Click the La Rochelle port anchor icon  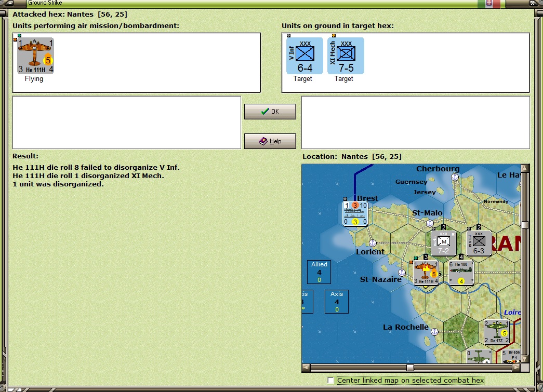(x=434, y=332)
